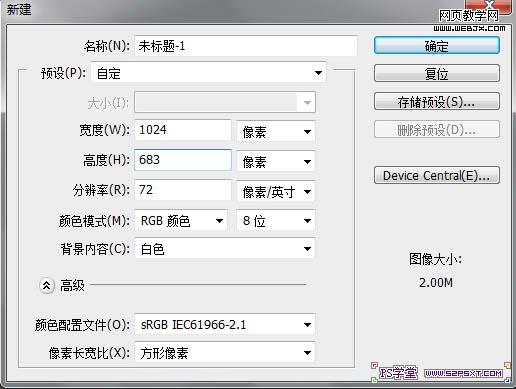
Task: Open Device Central(E)... button
Action: click(x=437, y=175)
